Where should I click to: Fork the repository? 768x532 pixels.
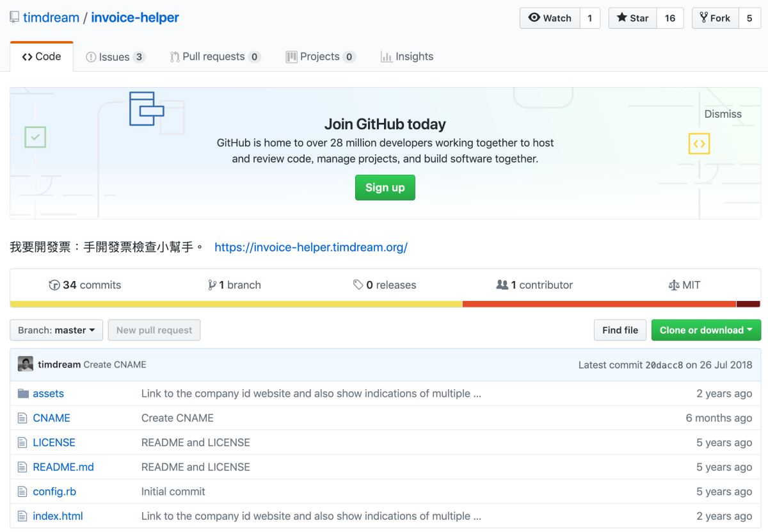pos(715,18)
